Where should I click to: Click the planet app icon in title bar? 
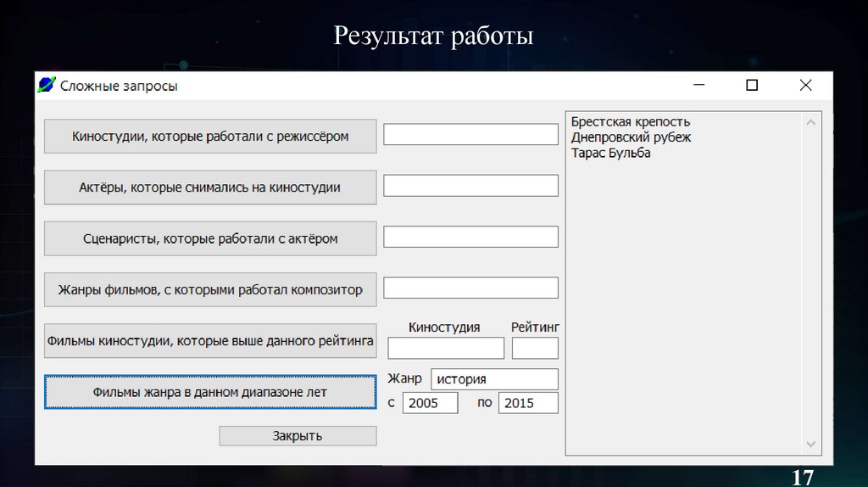click(46, 85)
